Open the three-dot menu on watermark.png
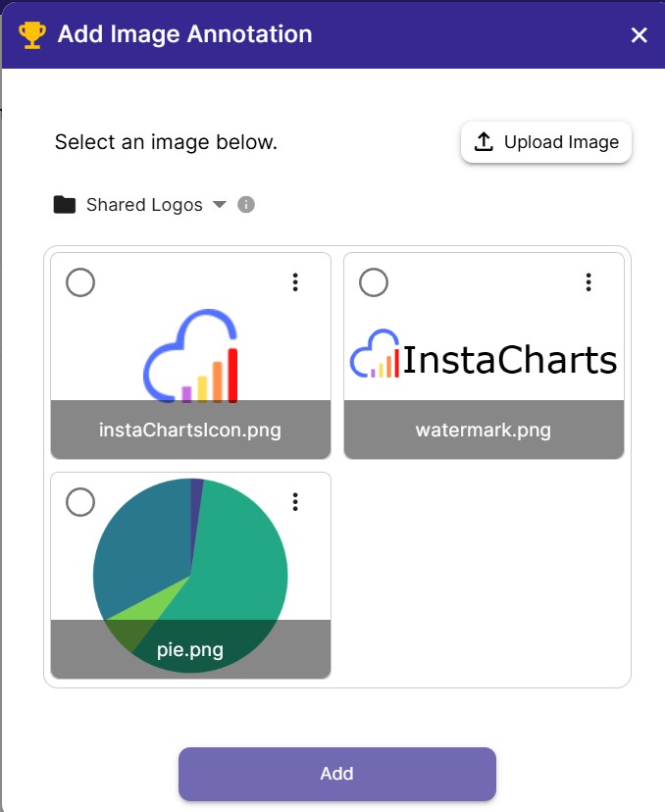The image size is (665, 812). point(588,282)
